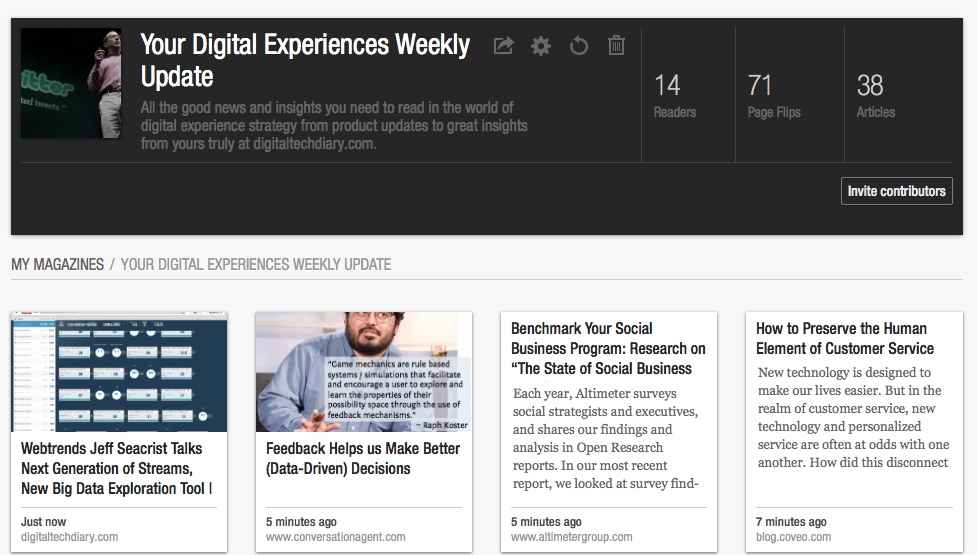View the 14 Readers stat

coord(674,95)
